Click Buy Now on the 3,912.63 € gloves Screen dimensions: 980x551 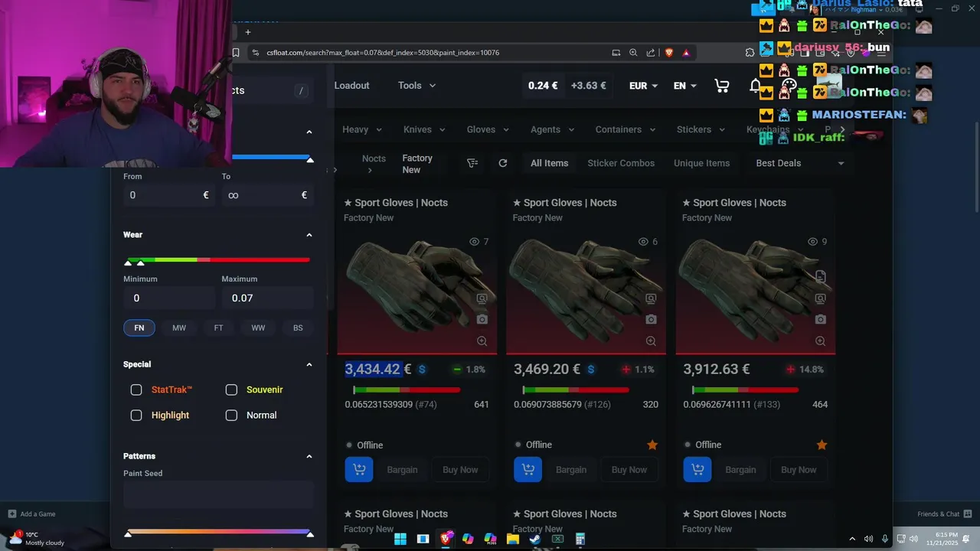coord(799,470)
